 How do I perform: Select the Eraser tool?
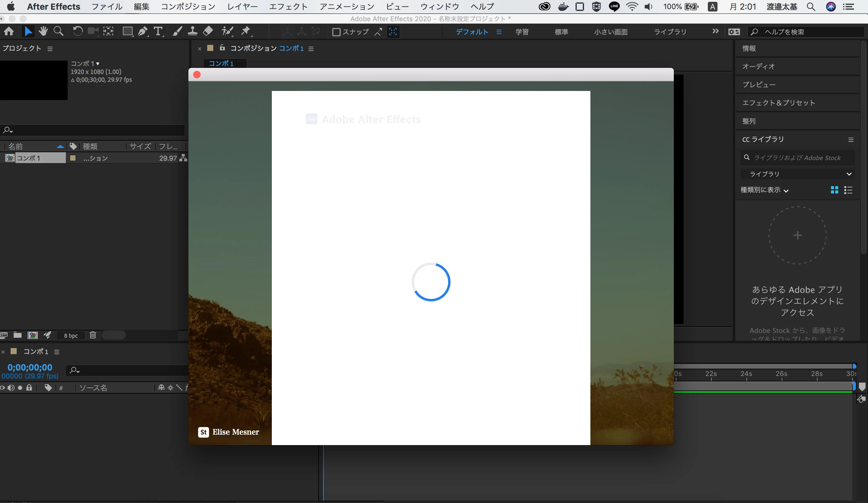pos(208,31)
